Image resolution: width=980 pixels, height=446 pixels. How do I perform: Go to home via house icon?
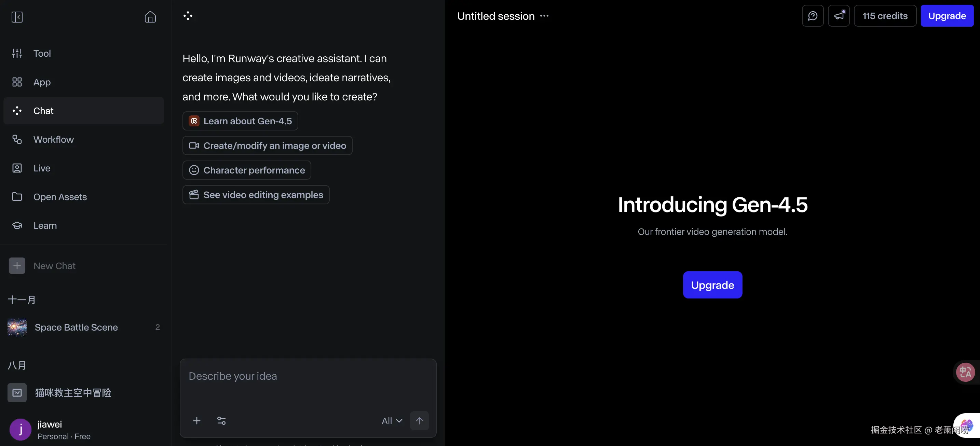pyautogui.click(x=150, y=17)
